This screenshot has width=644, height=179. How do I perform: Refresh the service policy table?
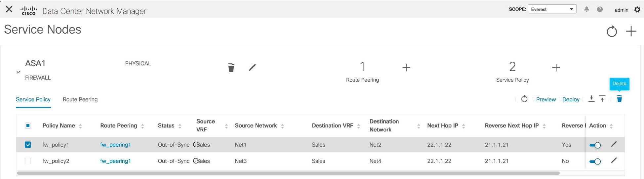click(x=524, y=99)
